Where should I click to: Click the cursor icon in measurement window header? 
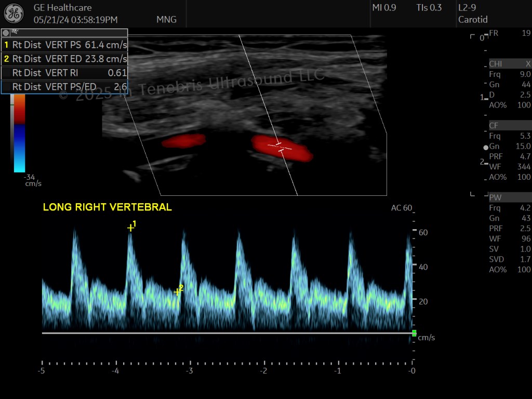[15, 32]
